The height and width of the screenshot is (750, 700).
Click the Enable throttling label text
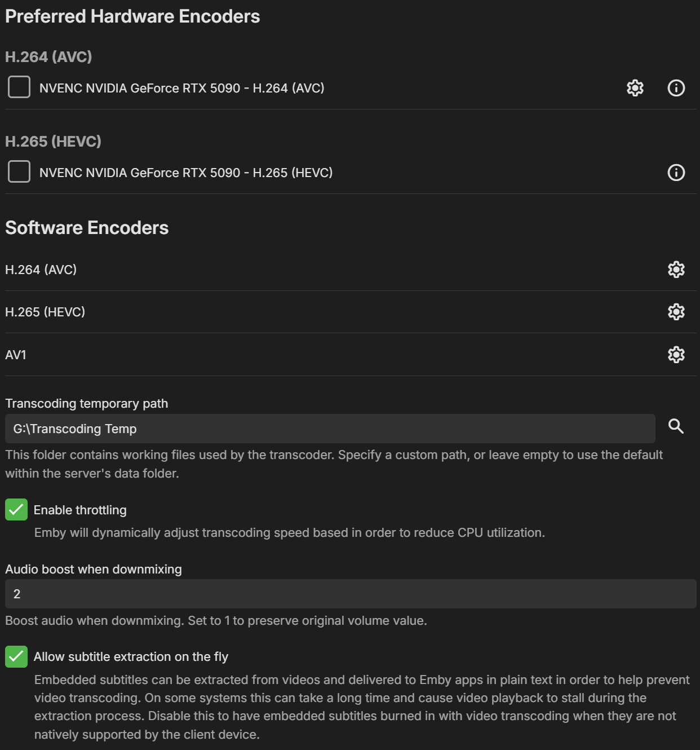pyautogui.click(x=80, y=510)
